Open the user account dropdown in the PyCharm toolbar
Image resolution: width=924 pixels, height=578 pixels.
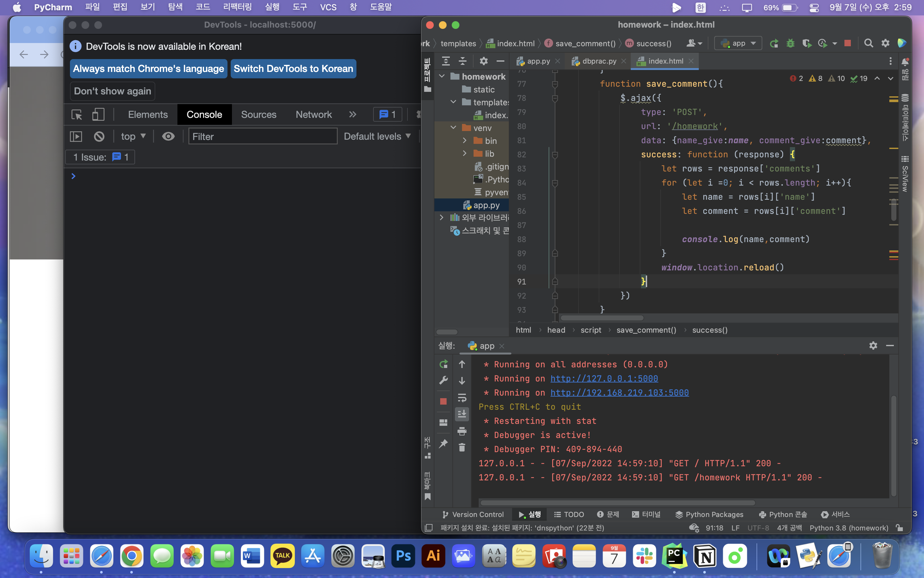(x=694, y=43)
